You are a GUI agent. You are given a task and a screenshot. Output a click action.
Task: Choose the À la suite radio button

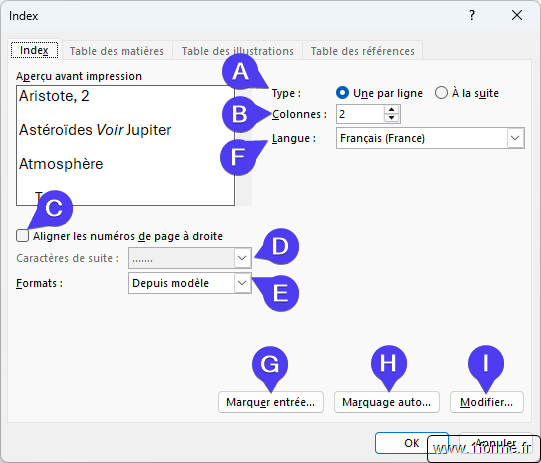click(x=441, y=93)
